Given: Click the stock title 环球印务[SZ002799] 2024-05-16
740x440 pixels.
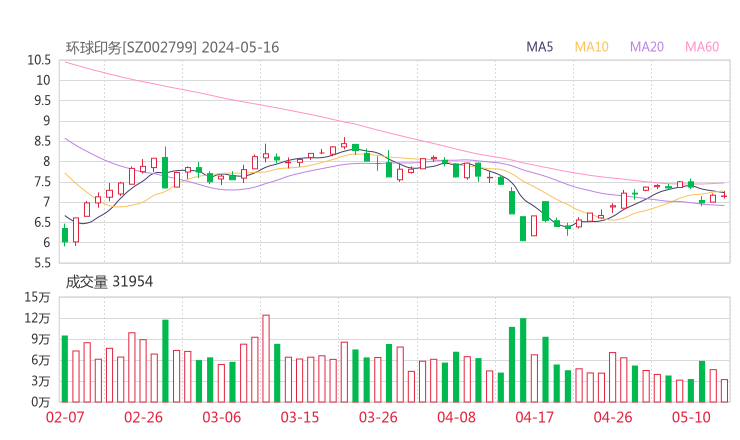Looking at the screenshot, I should [172, 47].
